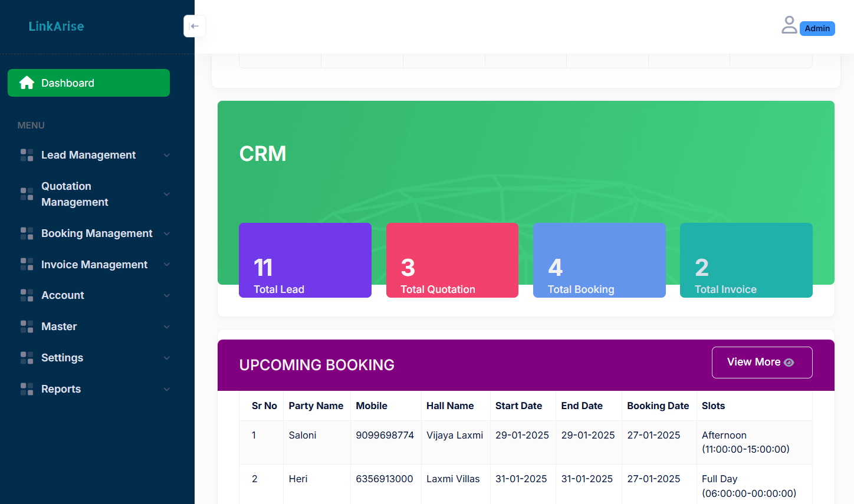
Task: Select the Dashboard menu item
Action: click(88, 83)
